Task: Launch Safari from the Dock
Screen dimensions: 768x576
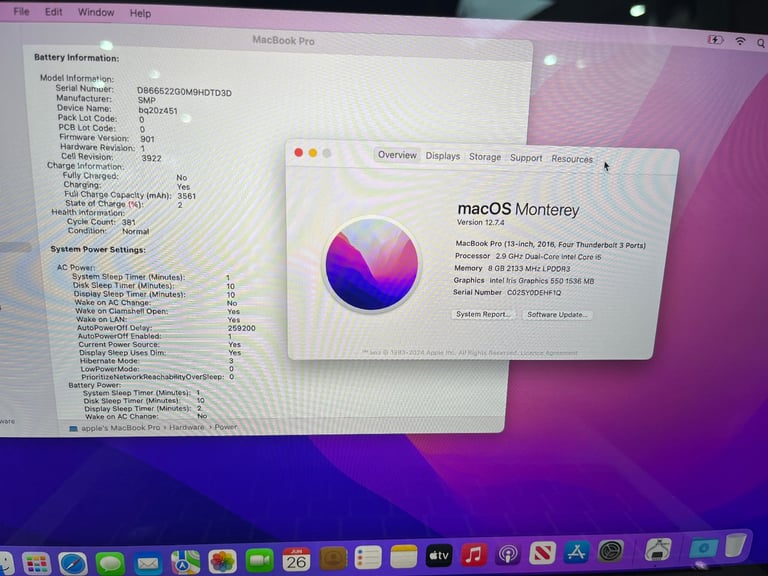Action: coord(72,562)
